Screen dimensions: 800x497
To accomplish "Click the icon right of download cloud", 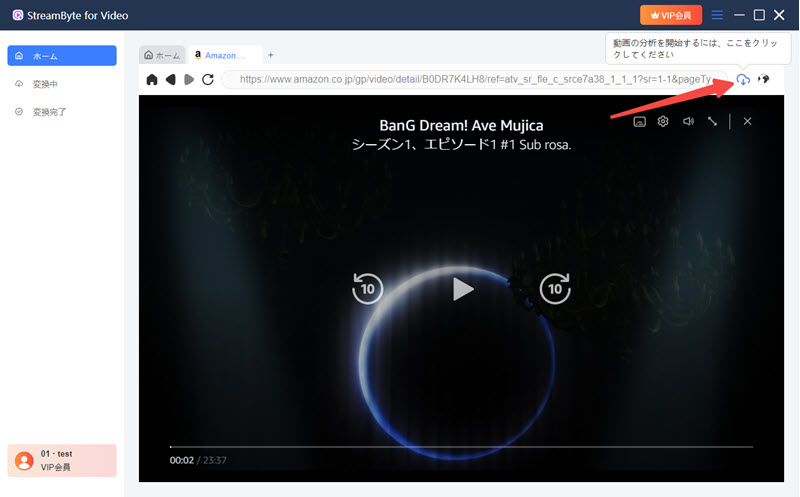I will [x=764, y=79].
